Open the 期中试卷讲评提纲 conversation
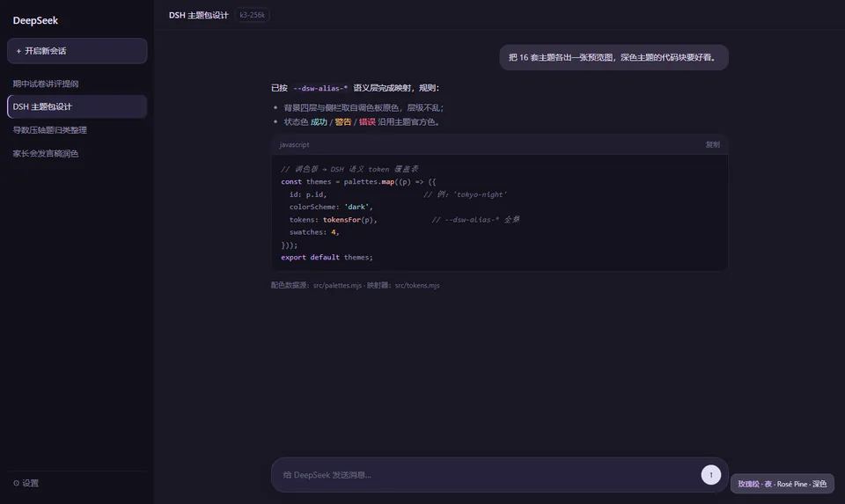Image resolution: width=845 pixels, height=504 pixels. (x=77, y=84)
